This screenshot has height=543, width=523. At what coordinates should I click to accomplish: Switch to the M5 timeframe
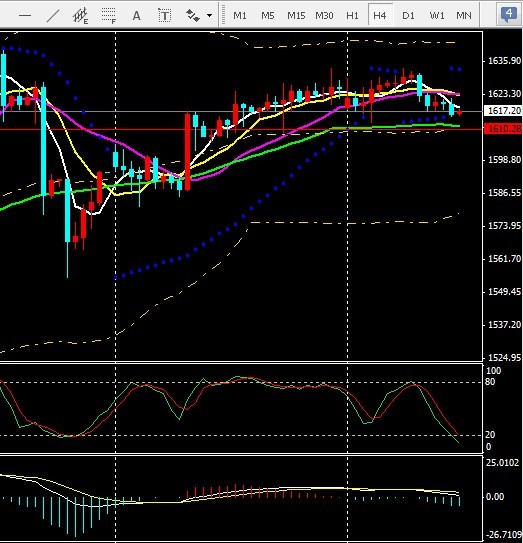(x=268, y=16)
